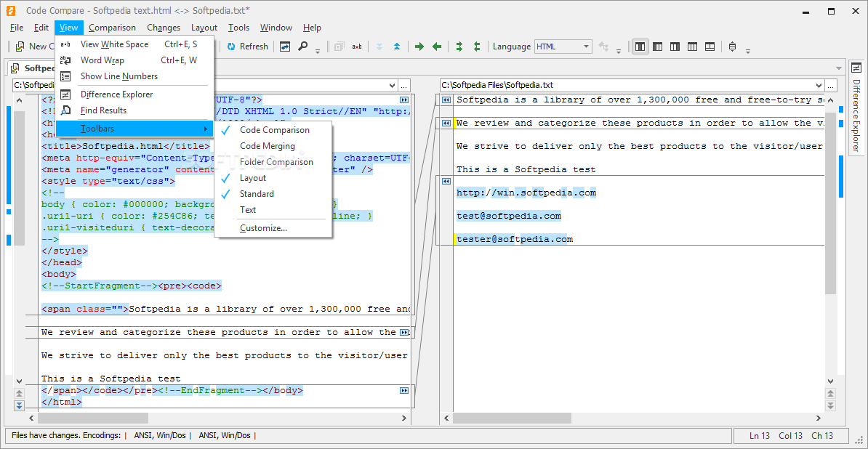Click copy-left icon above http://win.softpedia.com
This screenshot has height=449, width=868.
coord(446,181)
